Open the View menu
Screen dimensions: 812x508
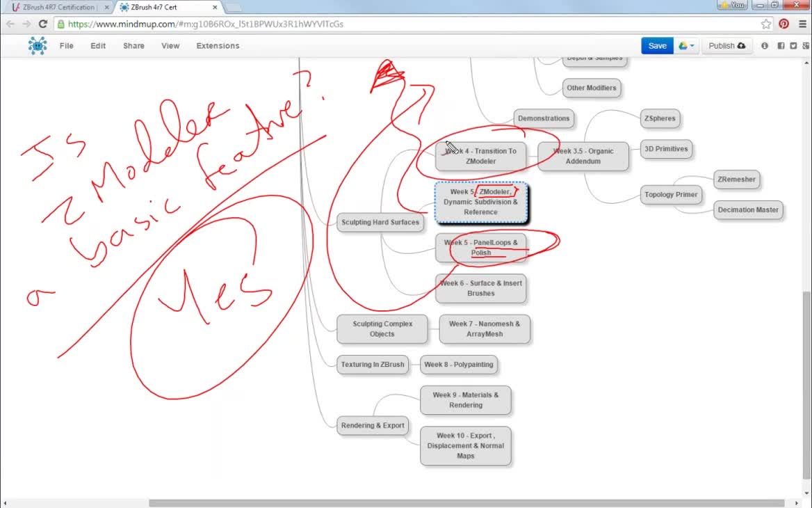click(170, 46)
